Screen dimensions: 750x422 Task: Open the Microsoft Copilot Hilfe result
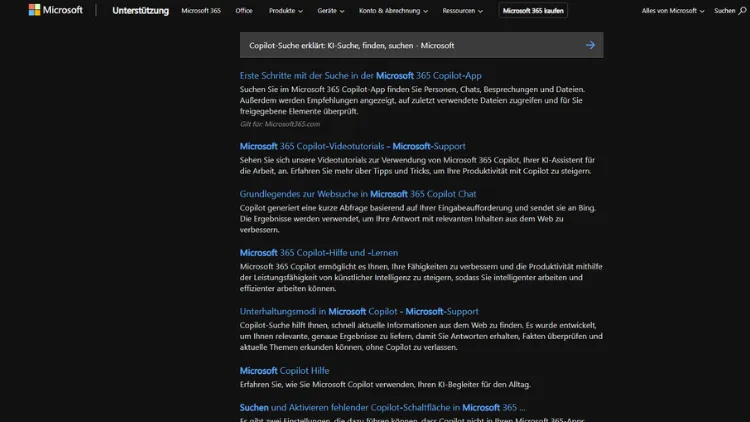point(285,371)
